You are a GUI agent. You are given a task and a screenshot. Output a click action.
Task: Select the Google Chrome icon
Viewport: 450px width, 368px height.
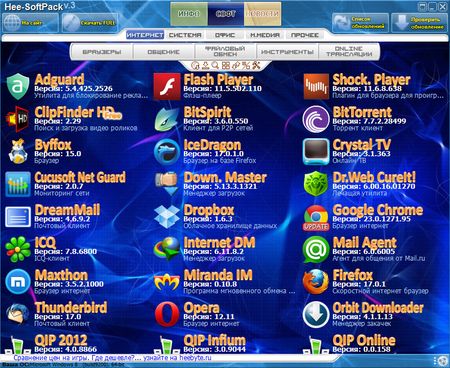(316, 217)
